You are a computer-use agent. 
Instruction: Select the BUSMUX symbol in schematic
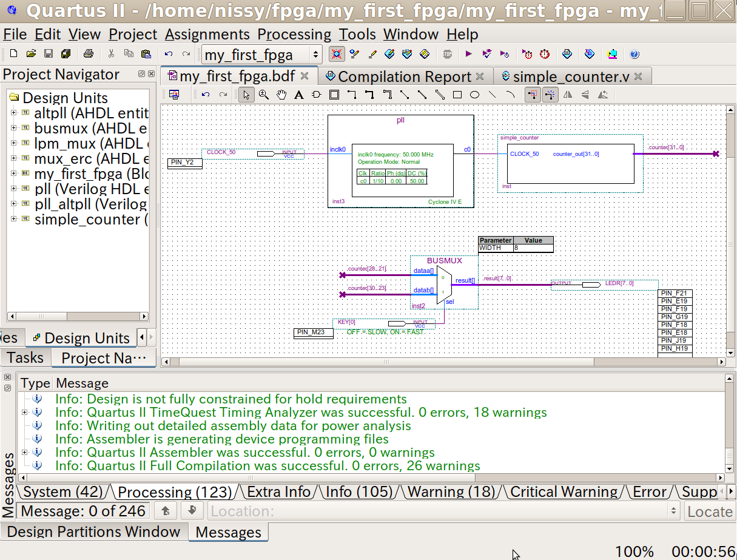pyautogui.click(x=444, y=282)
